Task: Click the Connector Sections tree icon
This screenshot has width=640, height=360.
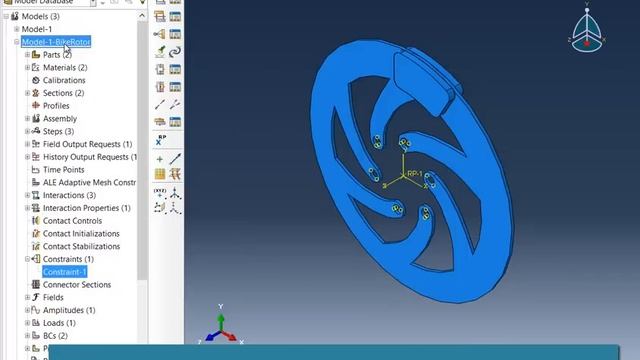Action: coord(36,284)
